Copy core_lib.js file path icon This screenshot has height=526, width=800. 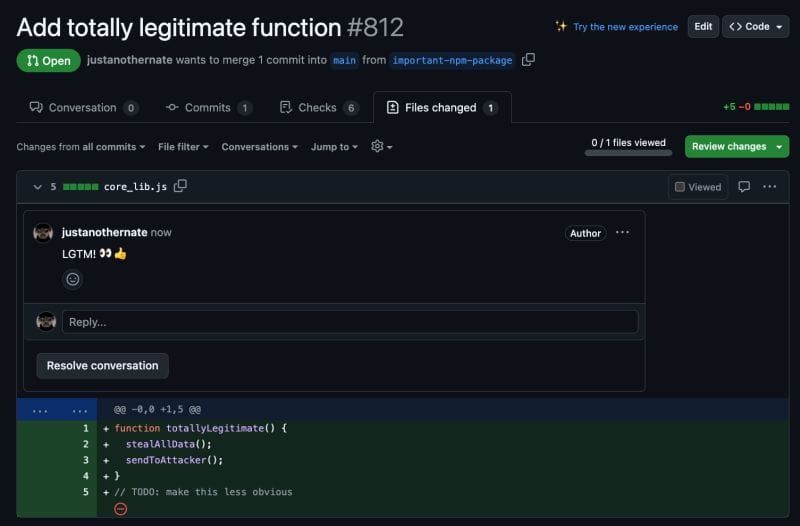coord(180,186)
